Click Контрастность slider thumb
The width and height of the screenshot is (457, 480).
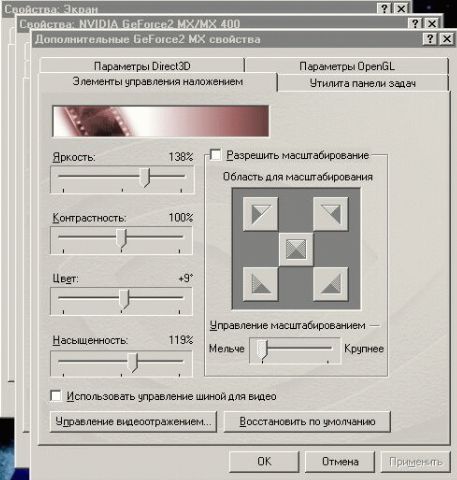point(121,238)
